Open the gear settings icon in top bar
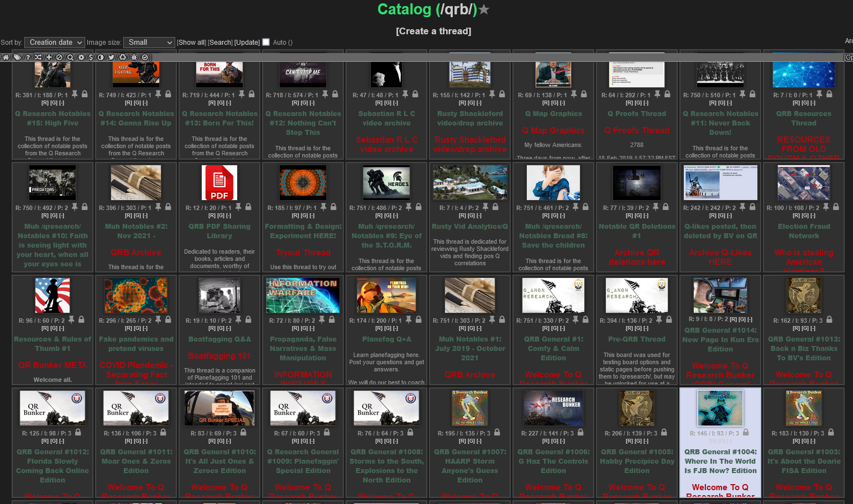The width and height of the screenshot is (853, 504). pyautogui.click(x=81, y=57)
